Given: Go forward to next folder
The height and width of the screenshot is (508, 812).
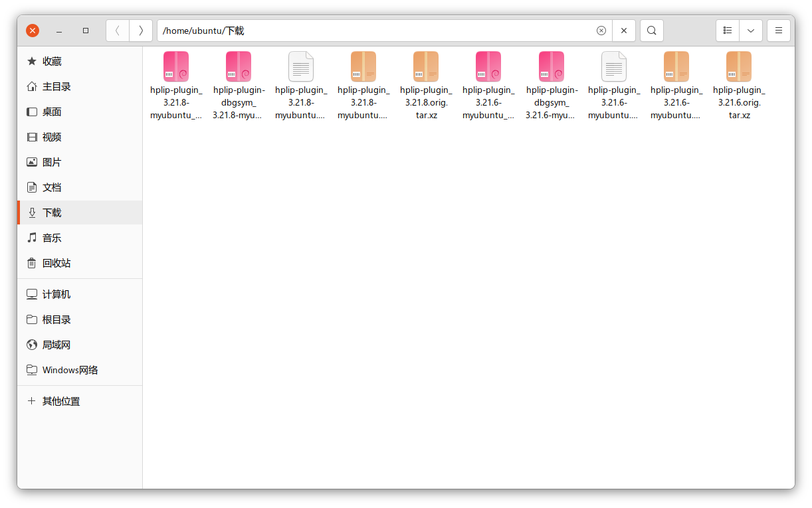Looking at the screenshot, I should pyautogui.click(x=141, y=31).
